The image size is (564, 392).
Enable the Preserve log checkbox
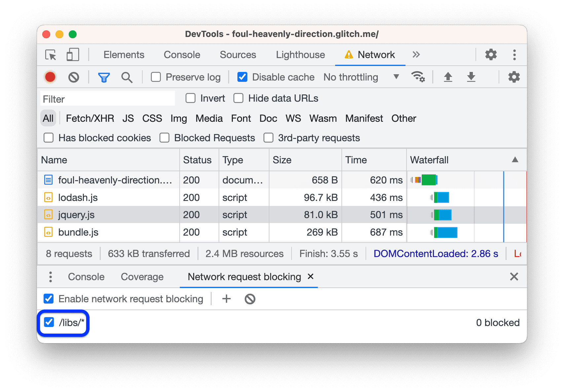pos(156,77)
